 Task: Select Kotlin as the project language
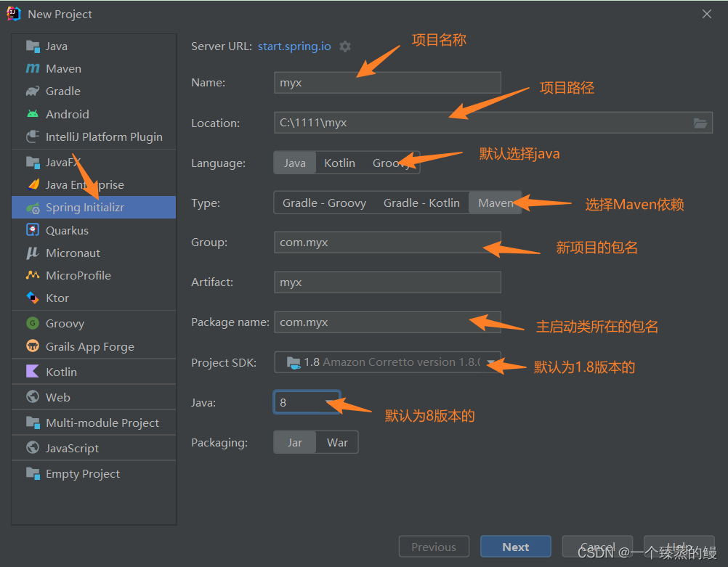coord(339,163)
